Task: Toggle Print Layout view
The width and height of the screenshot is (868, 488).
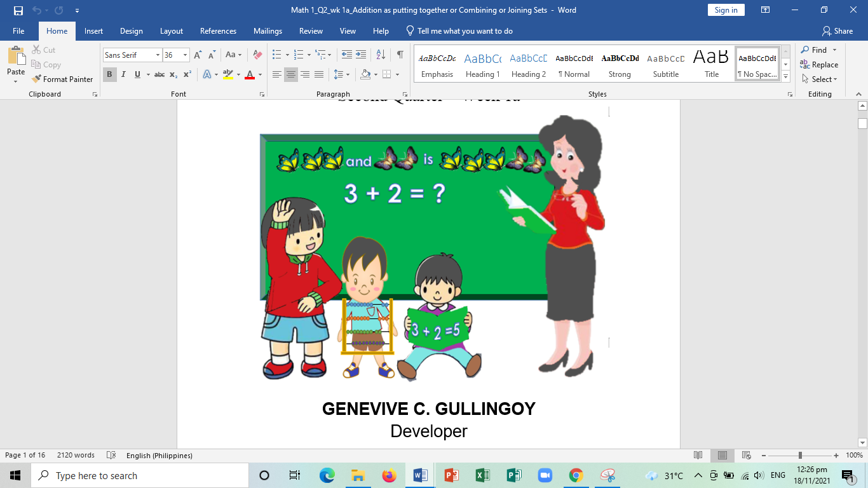Action: click(x=722, y=455)
